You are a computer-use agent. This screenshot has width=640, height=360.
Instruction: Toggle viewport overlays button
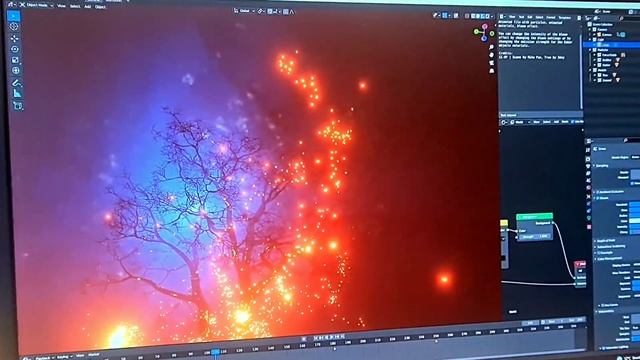tap(456, 16)
